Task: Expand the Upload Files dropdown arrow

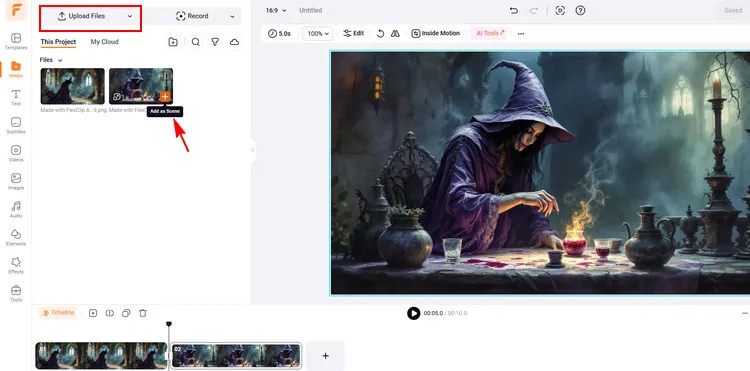Action: tap(130, 16)
